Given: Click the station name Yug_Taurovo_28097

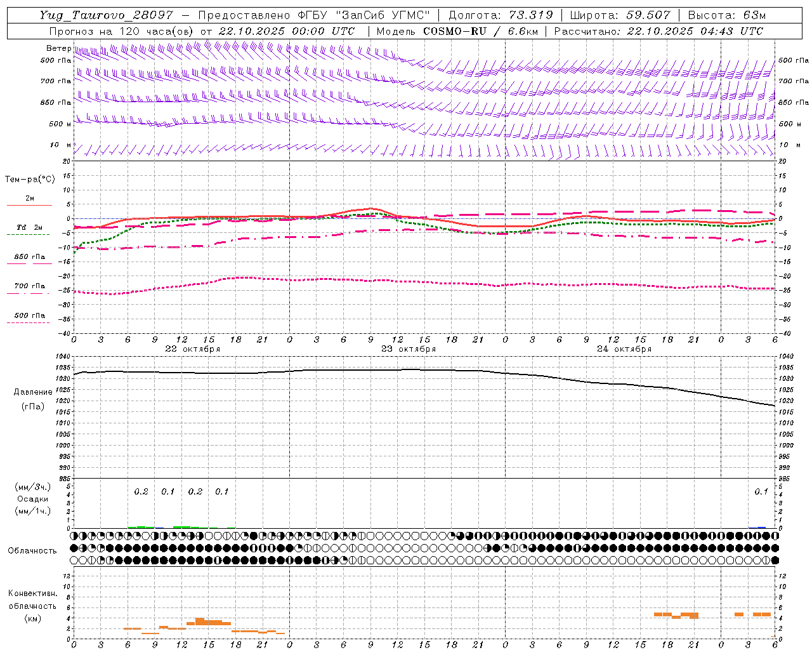Looking at the screenshot, I should tap(105, 15).
